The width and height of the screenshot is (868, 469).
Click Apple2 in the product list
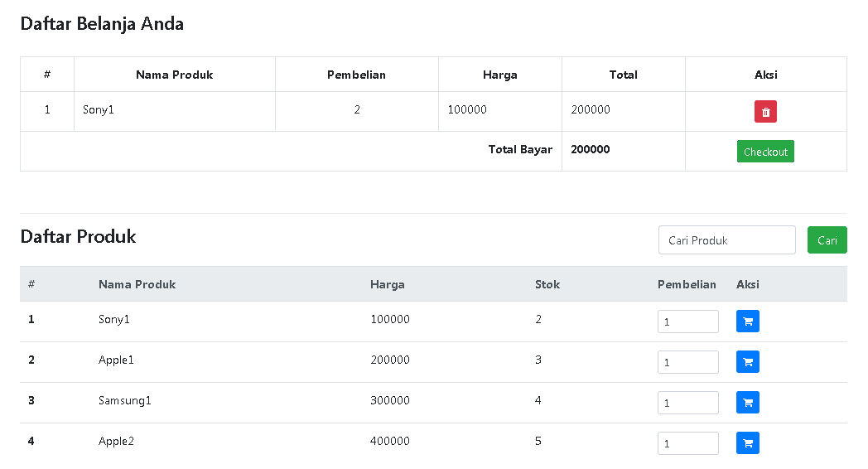click(116, 442)
